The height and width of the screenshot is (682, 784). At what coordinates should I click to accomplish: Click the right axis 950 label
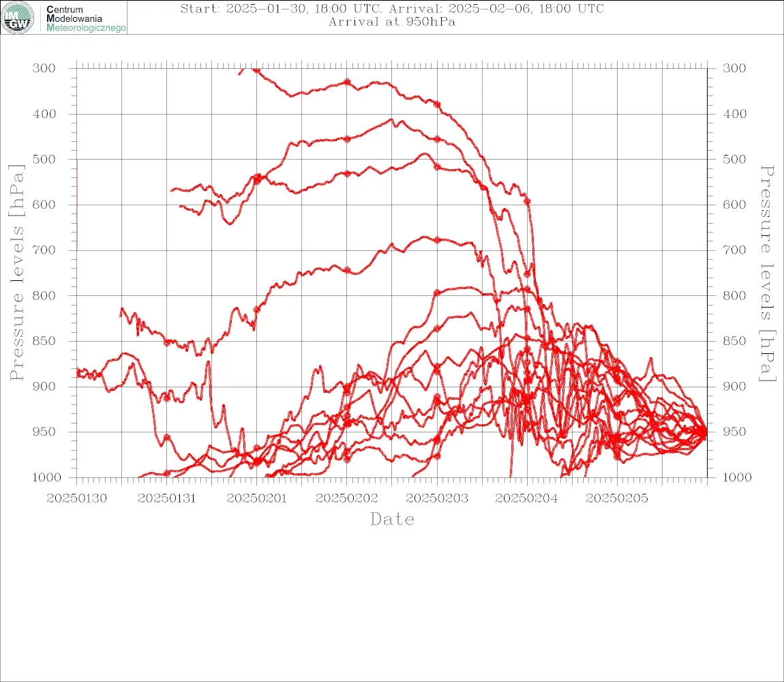(x=734, y=431)
